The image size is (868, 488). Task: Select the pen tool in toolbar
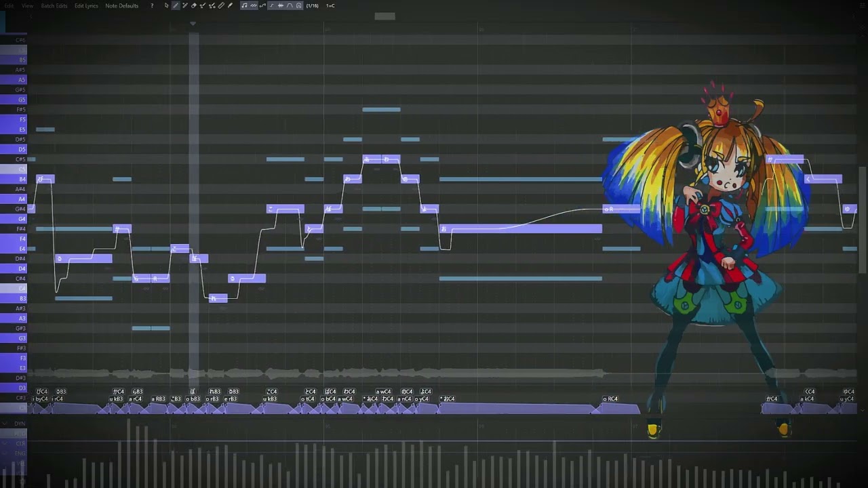(x=176, y=5)
